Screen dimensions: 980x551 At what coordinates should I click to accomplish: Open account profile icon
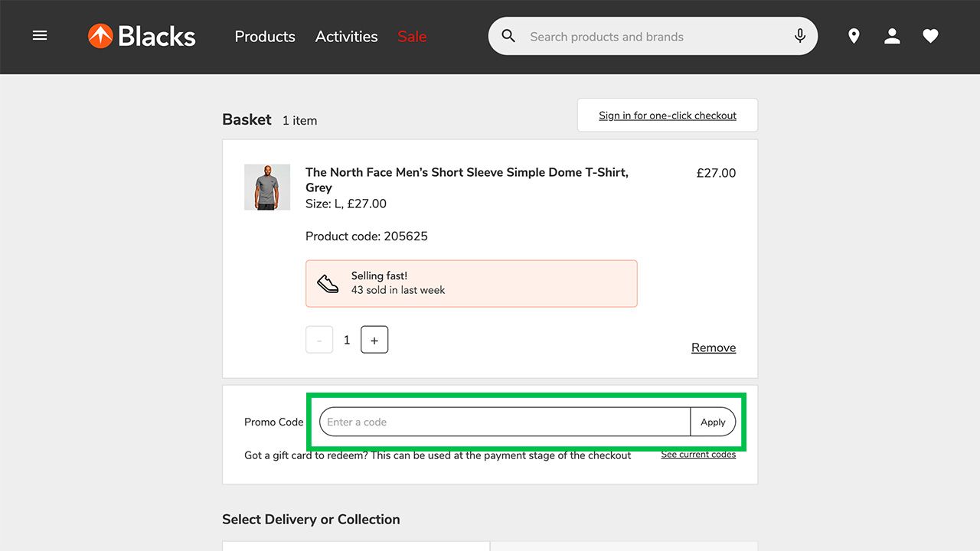892,36
